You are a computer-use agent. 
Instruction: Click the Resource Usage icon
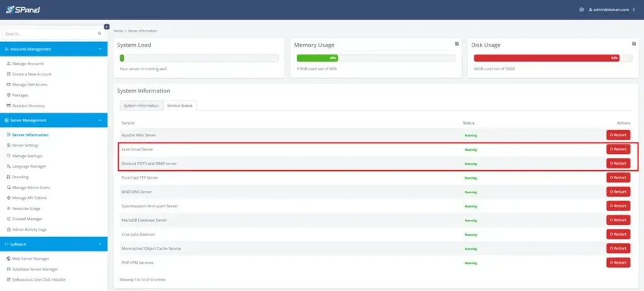click(x=9, y=209)
